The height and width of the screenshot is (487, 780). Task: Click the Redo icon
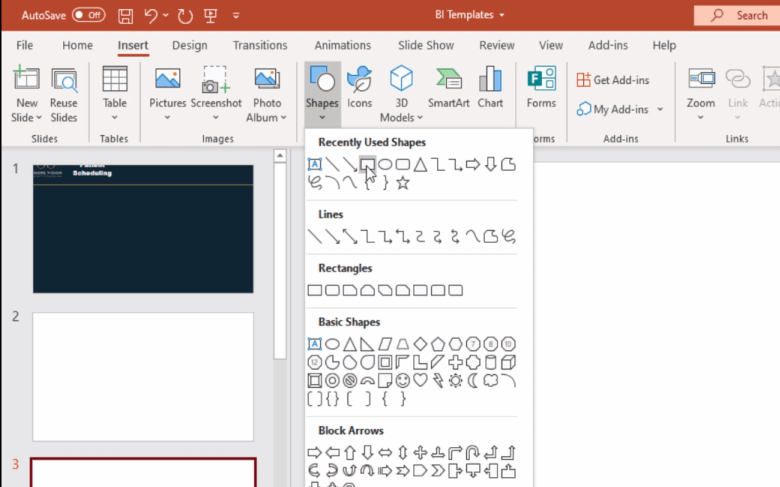185,16
